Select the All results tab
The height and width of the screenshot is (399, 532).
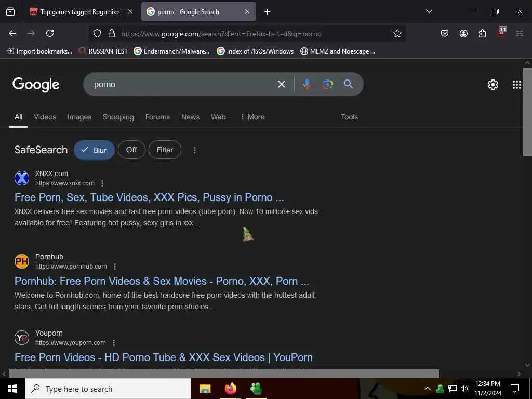click(x=18, y=117)
